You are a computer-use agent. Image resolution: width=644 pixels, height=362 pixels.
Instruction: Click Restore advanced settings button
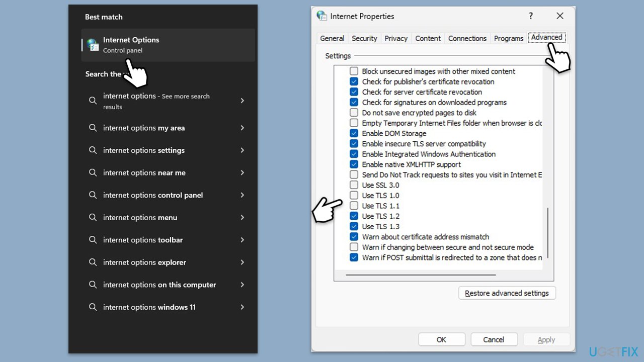pyautogui.click(x=507, y=293)
